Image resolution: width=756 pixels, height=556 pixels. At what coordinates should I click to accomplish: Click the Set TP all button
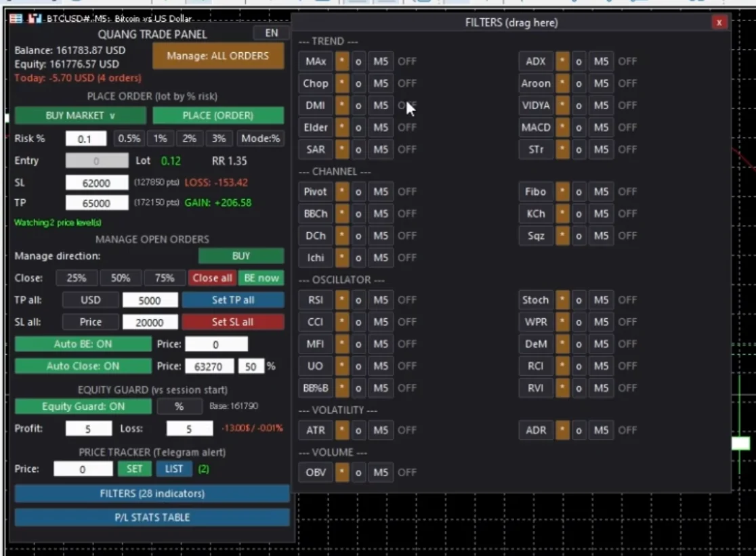[233, 300]
